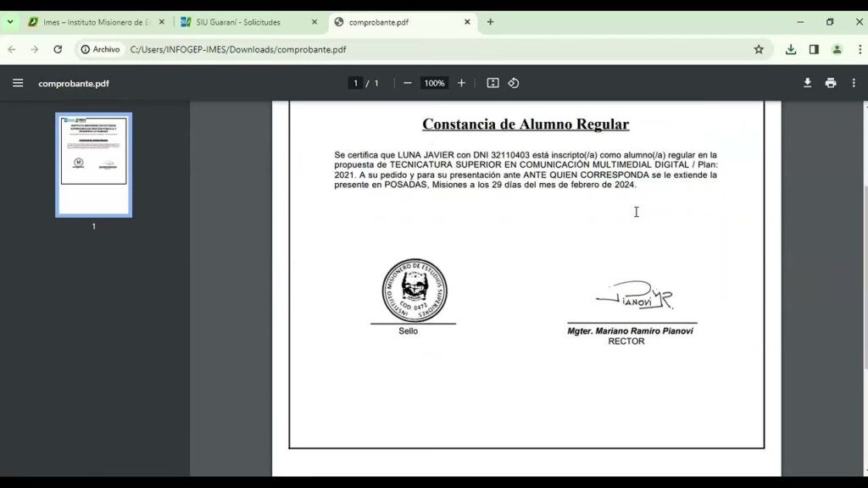The height and width of the screenshot is (488, 868).
Task: Expand the tab search dropdown arrow
Action: pos(10,22)
